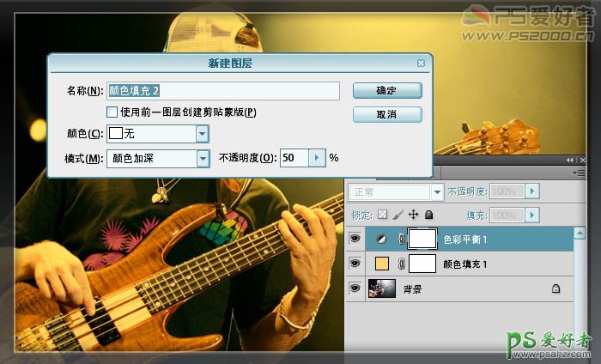
Task: Open the 颜色 dropdown in the dialog
Action: (202, 134)
